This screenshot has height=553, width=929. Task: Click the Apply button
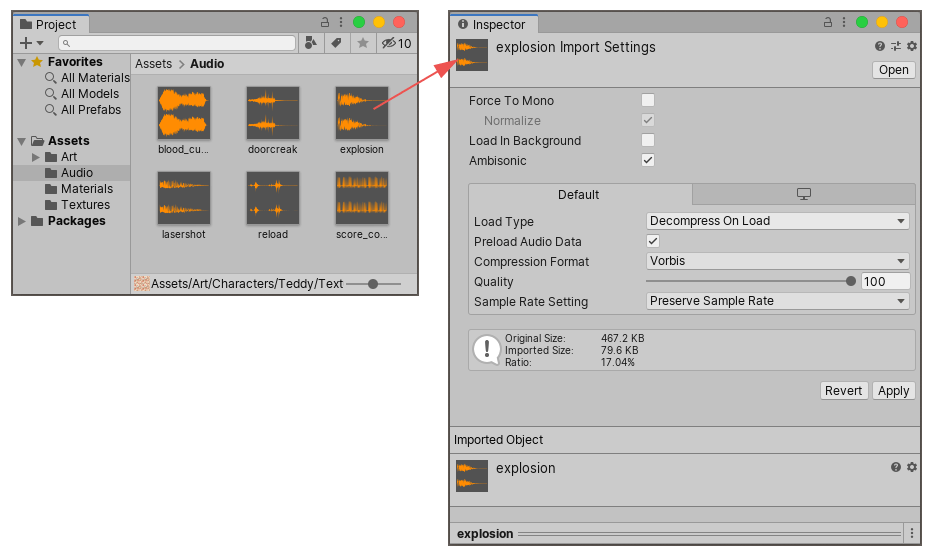point(893,391)
